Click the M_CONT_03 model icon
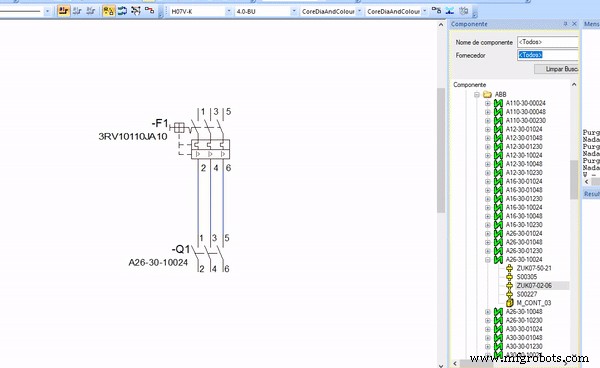Screen dimensions: 600x368 click(x=509, y=303)
